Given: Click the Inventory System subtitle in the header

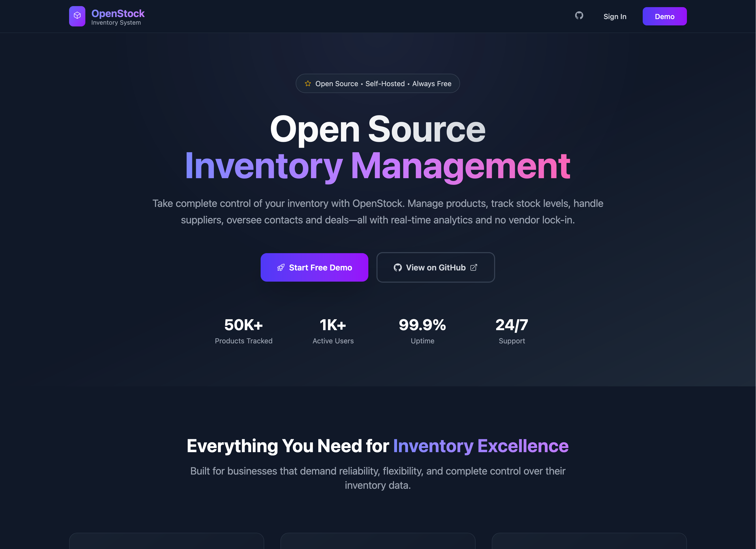Looking at the screenshot, I should [116, 23].
